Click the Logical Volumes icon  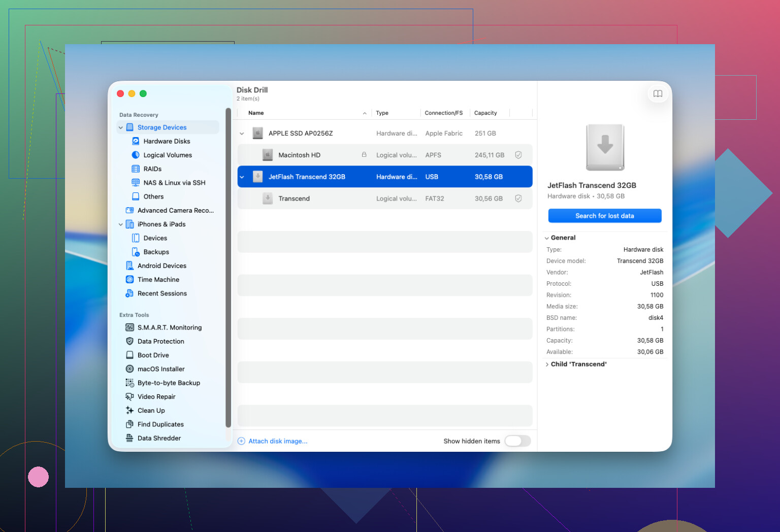[x=136, y=155]
